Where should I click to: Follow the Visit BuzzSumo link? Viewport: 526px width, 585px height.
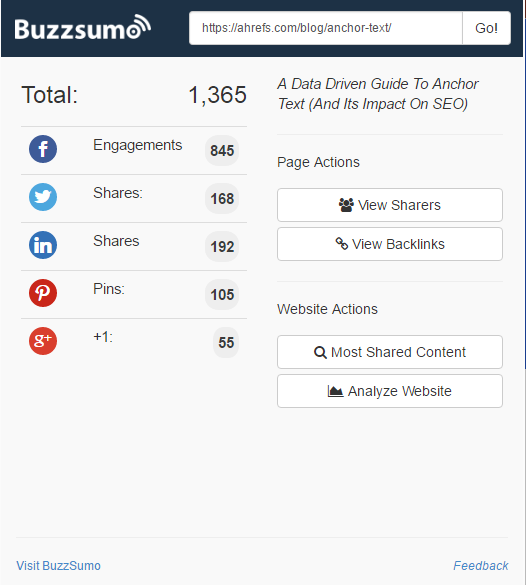[59, 566]
